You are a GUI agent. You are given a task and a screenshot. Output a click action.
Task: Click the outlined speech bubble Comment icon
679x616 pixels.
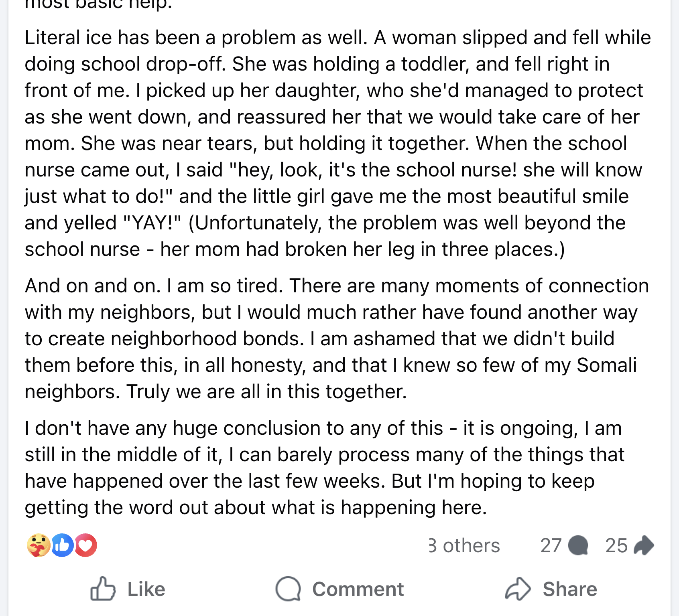point(288,589)
